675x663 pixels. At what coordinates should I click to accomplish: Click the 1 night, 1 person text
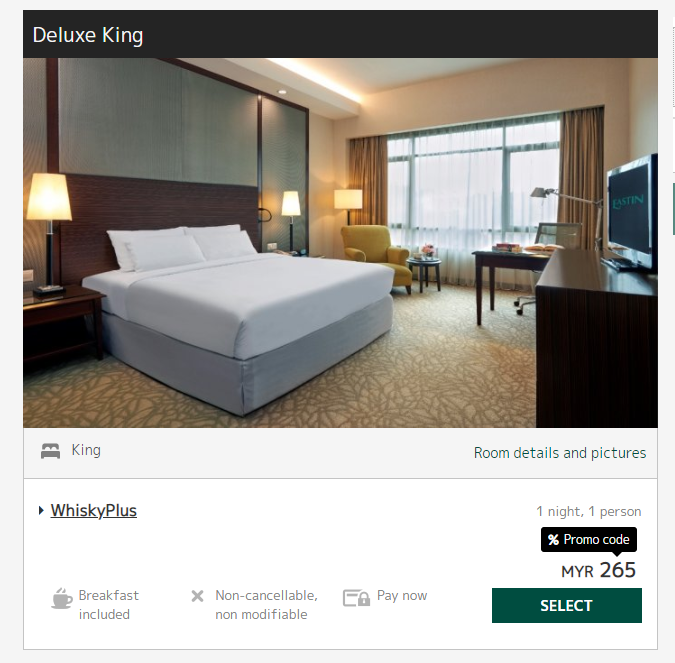click(x=588, y=511)
